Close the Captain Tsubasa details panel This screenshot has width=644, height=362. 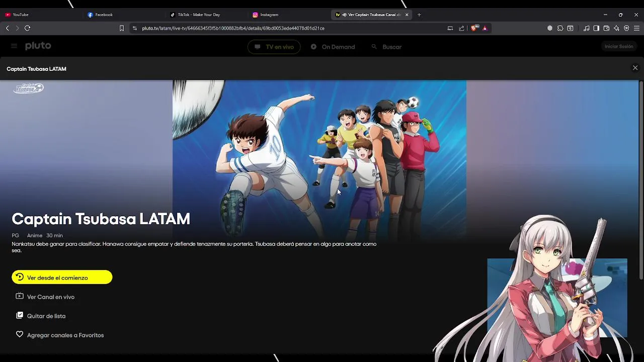click(x=635, y=68)
